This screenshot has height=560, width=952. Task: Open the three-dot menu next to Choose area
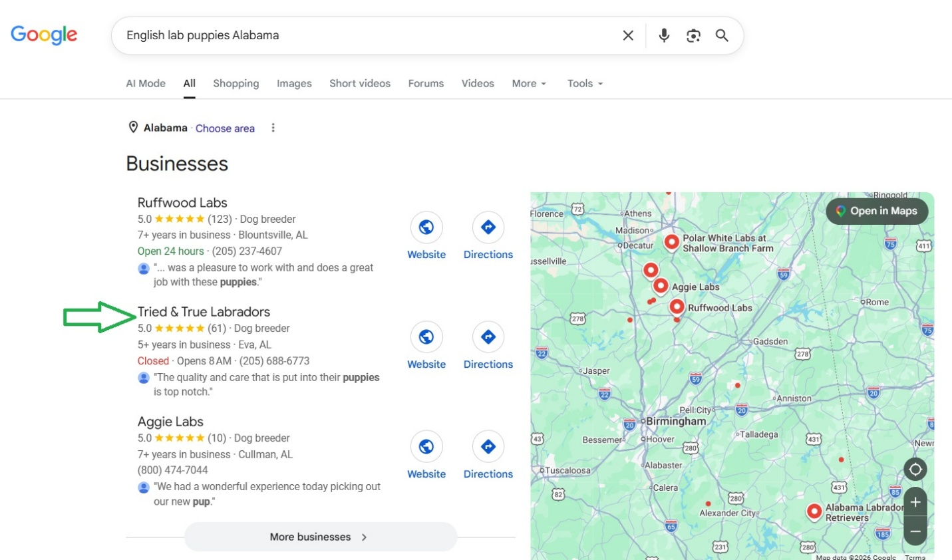tap(273, 128)
